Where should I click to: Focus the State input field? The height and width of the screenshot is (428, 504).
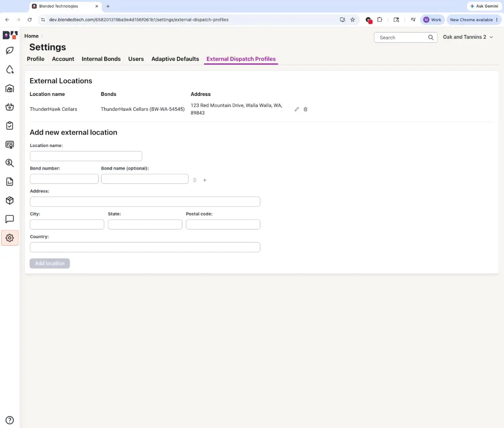point(145,224)
